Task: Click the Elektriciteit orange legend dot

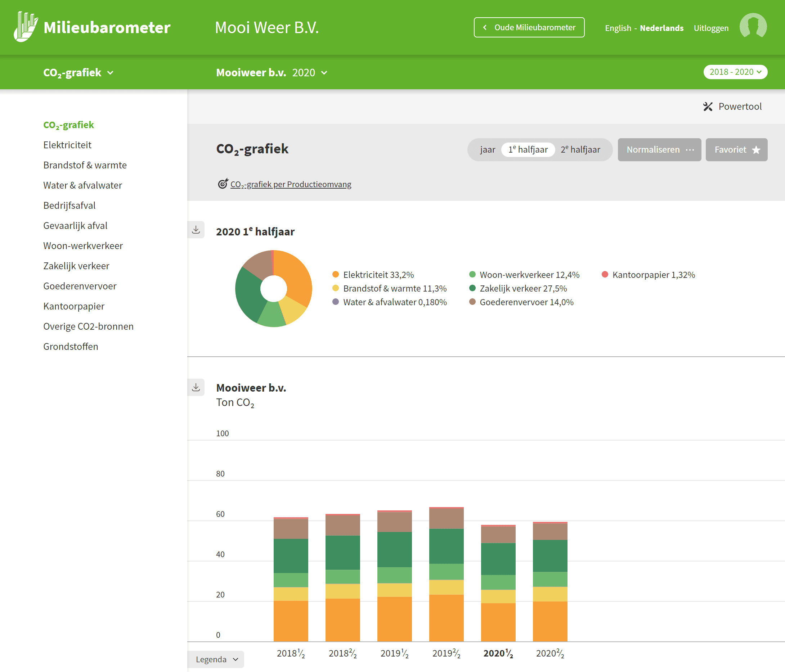Action: click(x=335, y=275)
